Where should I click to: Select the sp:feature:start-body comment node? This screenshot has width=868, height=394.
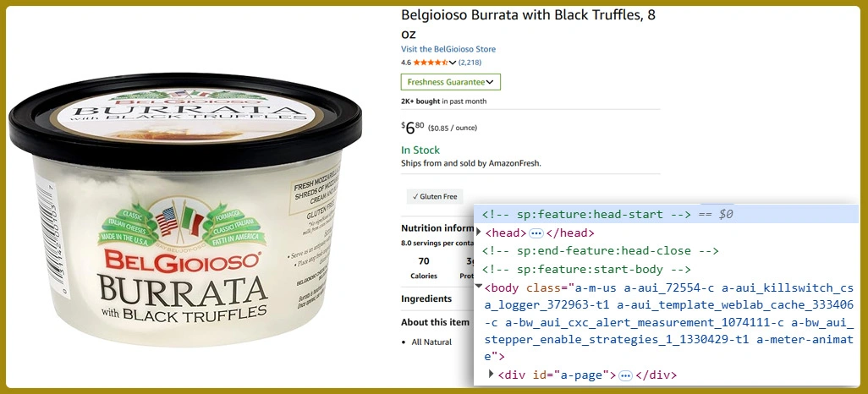(x=586, y=270)
